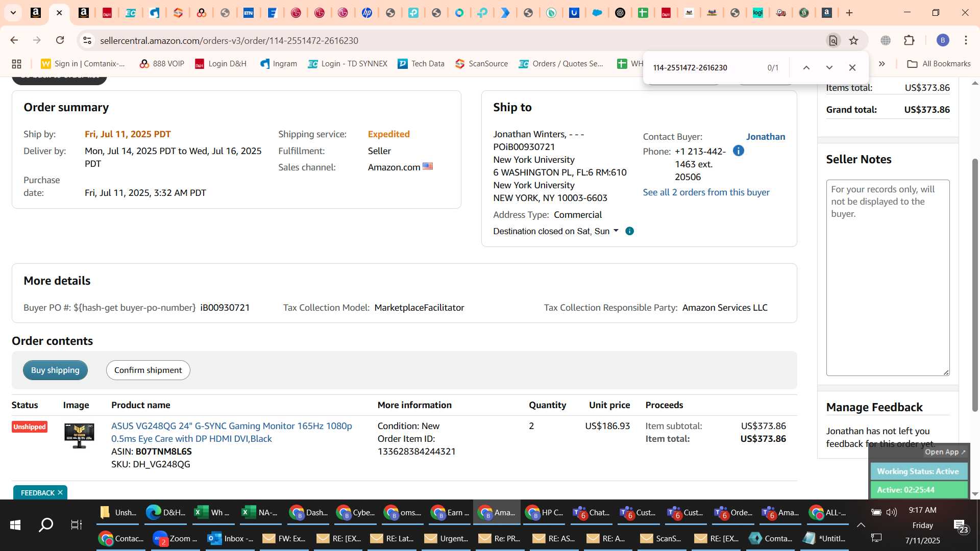
Task: Go to next find-in-page match
Action: (829, 67)
